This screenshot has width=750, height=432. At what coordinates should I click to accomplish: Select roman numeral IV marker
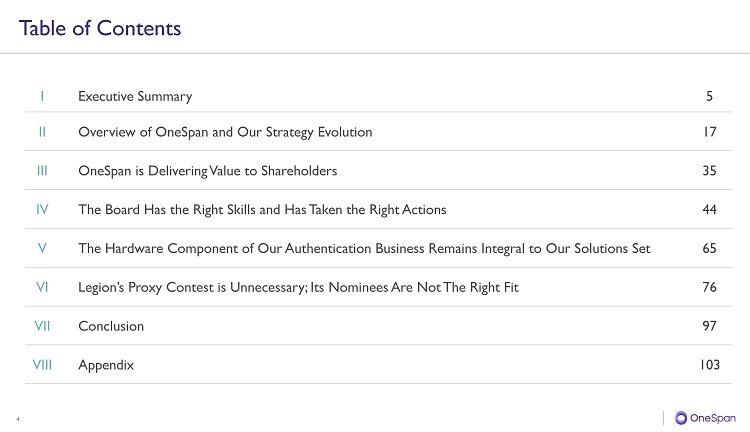click(x=42, y=210)
